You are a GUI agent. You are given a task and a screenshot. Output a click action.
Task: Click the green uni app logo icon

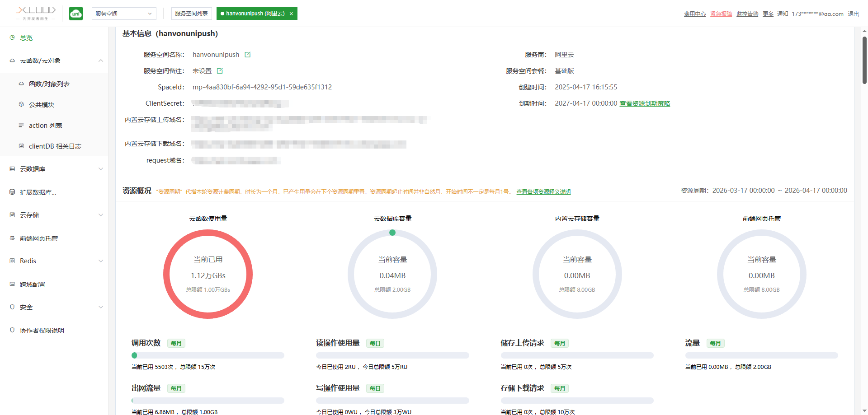tap(76, 14)
